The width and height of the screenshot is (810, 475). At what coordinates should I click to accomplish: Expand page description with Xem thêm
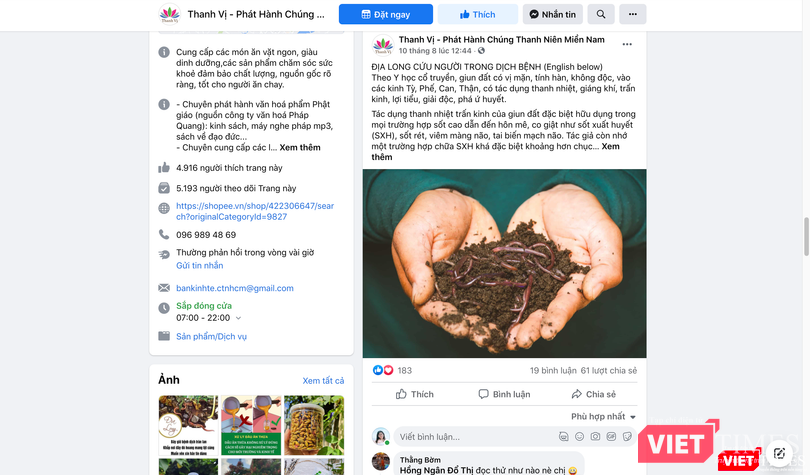[x=300, y=148]
